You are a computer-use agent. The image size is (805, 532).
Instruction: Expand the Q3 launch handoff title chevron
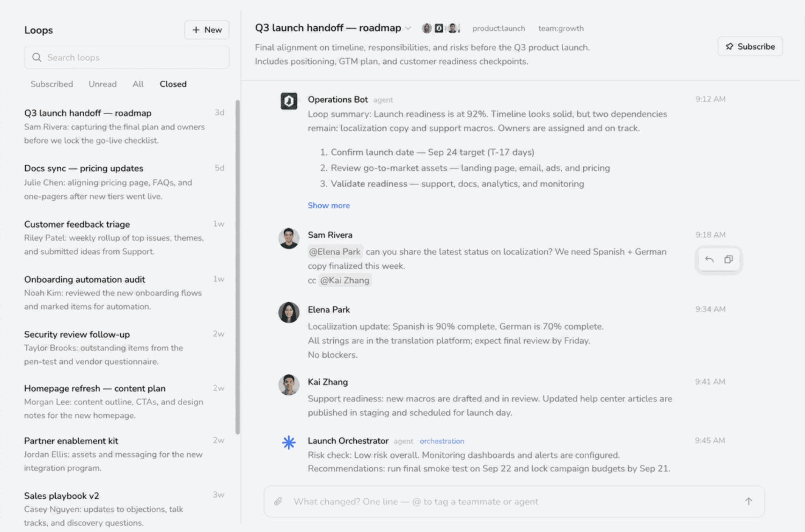[408, 28]
